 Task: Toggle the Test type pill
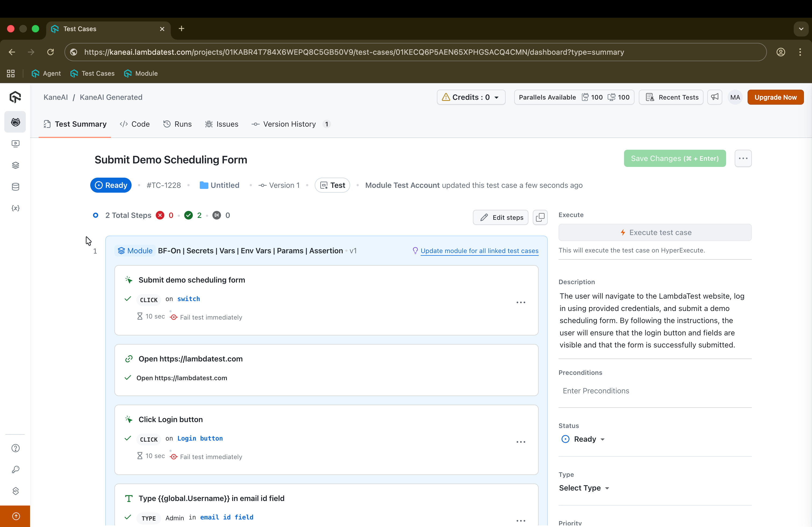332,185
